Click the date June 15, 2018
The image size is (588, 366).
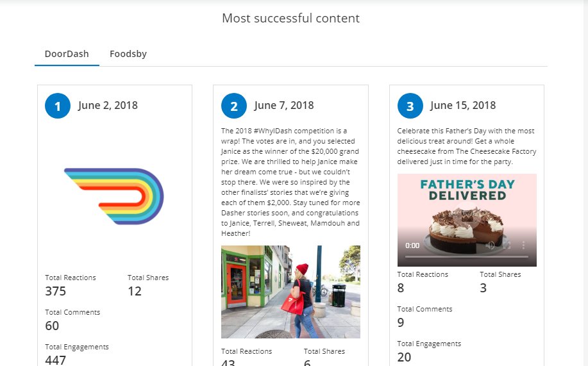click(463, 105)
